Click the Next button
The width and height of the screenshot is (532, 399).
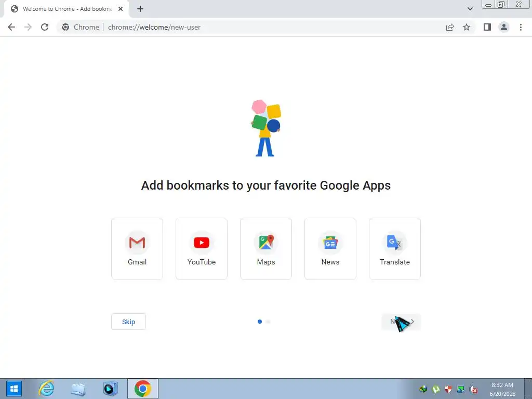(402, 322)
